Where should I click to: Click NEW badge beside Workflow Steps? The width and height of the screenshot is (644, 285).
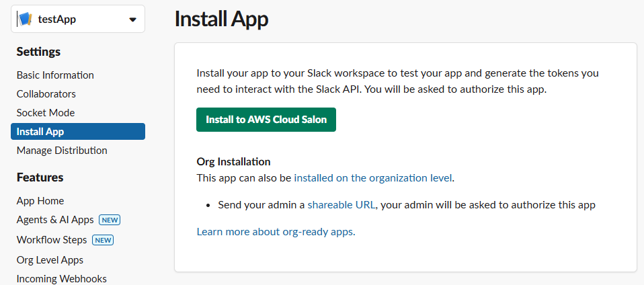coord(103,240)
